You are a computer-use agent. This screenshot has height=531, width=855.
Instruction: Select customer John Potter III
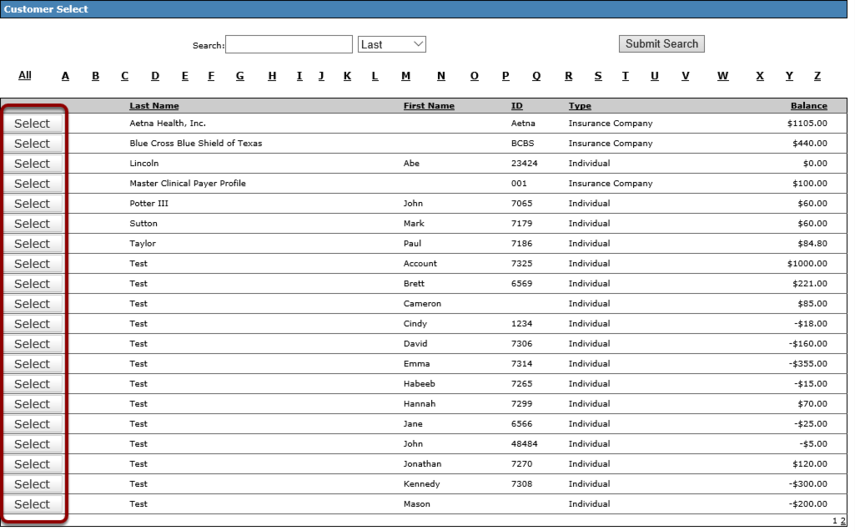click(x=32, y=204)
